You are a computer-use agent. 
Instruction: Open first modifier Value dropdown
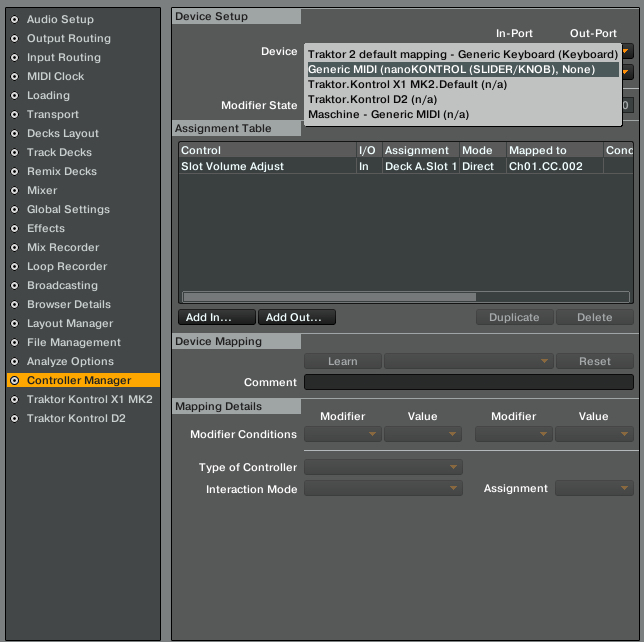click(x=423, y=434)
